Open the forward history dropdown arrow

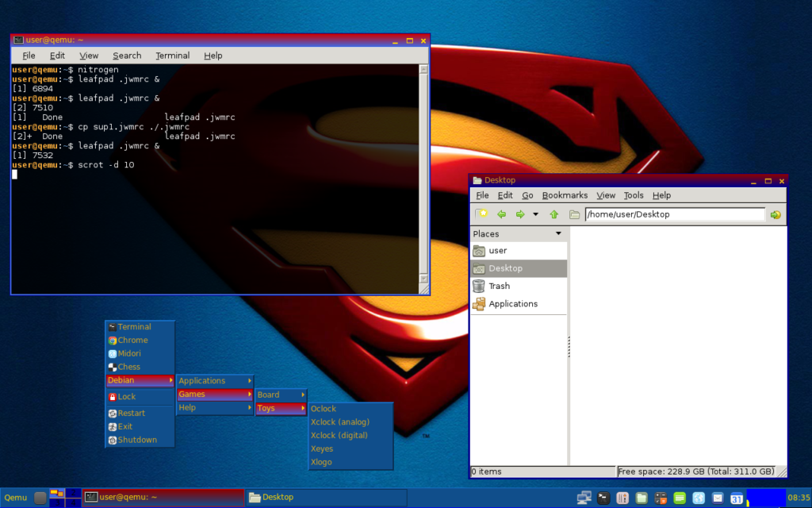click(x=535, y=214)
